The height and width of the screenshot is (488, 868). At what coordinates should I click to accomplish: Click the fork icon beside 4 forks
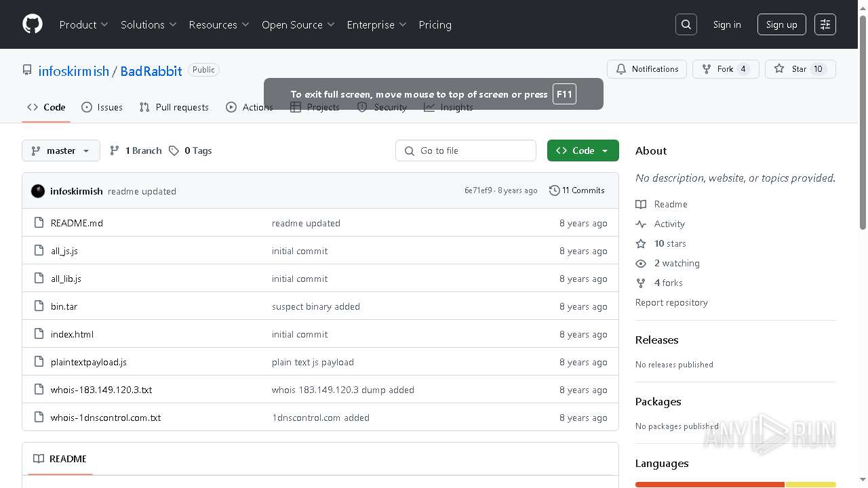point(641,283)
